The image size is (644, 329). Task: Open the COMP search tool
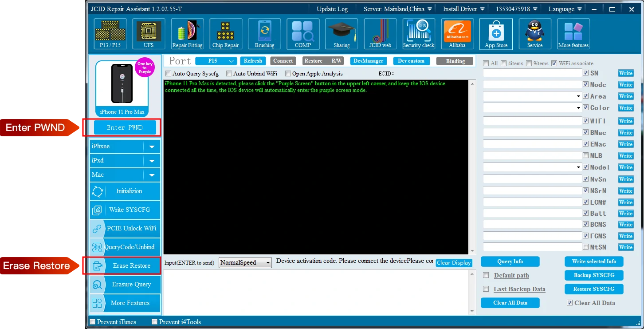point(303,34)
